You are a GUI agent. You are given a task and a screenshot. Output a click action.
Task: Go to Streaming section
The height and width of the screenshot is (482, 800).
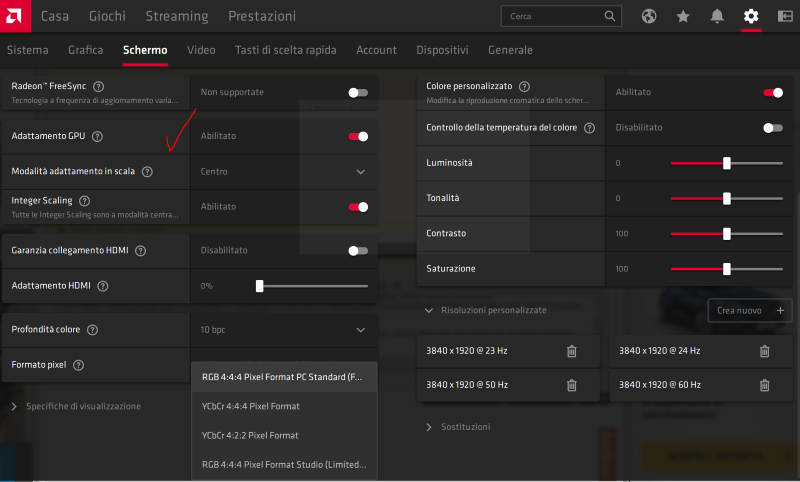(177, 16)
